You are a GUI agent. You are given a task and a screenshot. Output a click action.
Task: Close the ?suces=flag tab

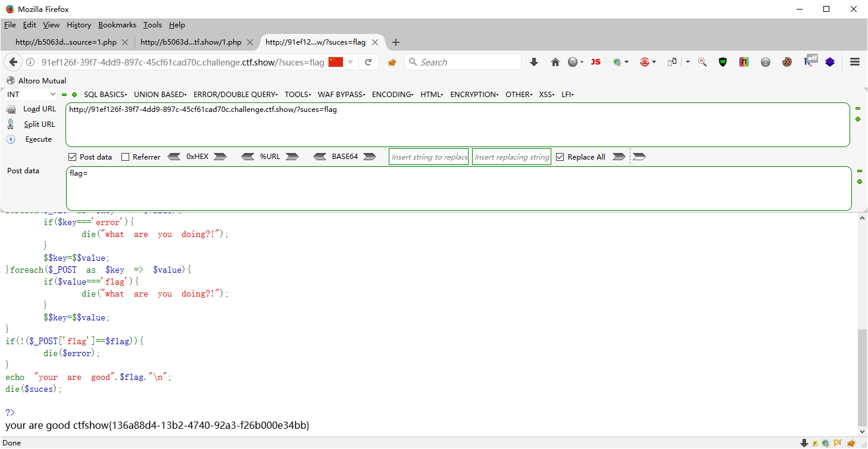click(x=376, y=42)
